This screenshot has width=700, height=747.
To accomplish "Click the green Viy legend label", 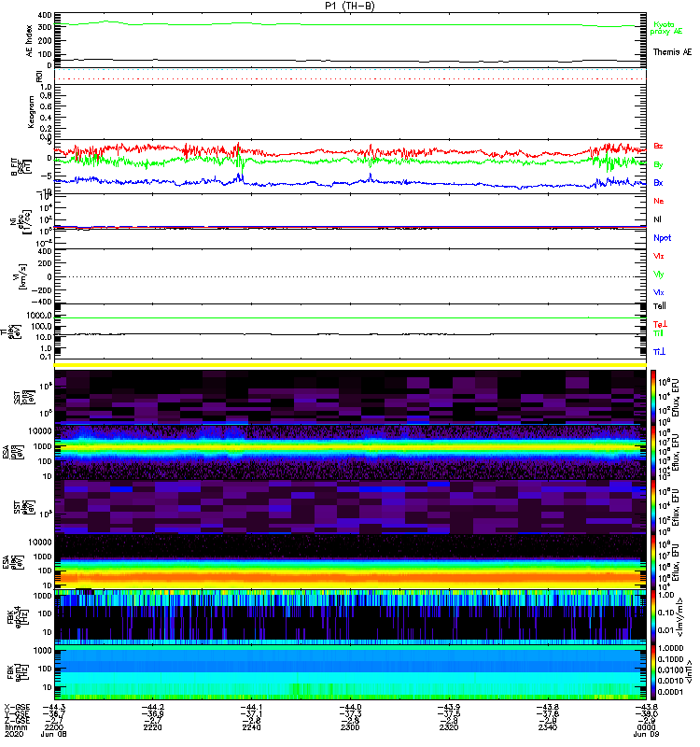I will [x=659, y=275].
